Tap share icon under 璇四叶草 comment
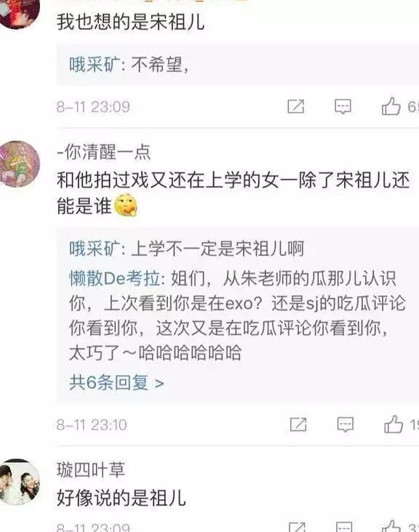 coord(297,527)
